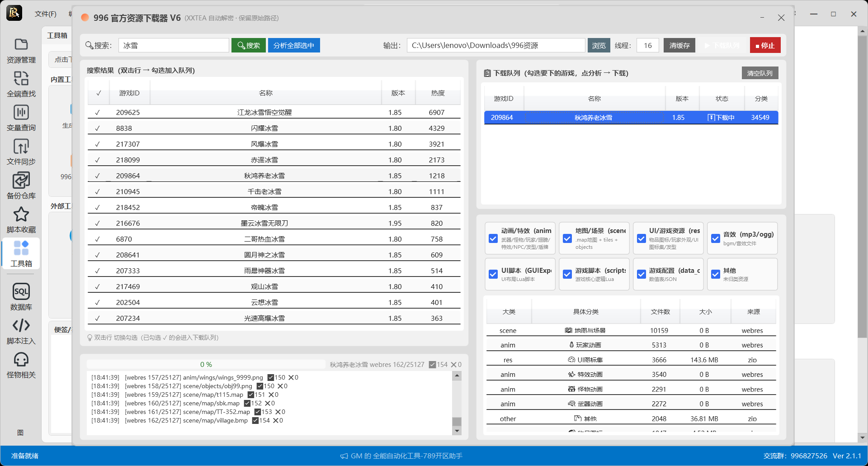Open 文件同步 sidebar item
868x466 pixels.
[x=21, y=152]
